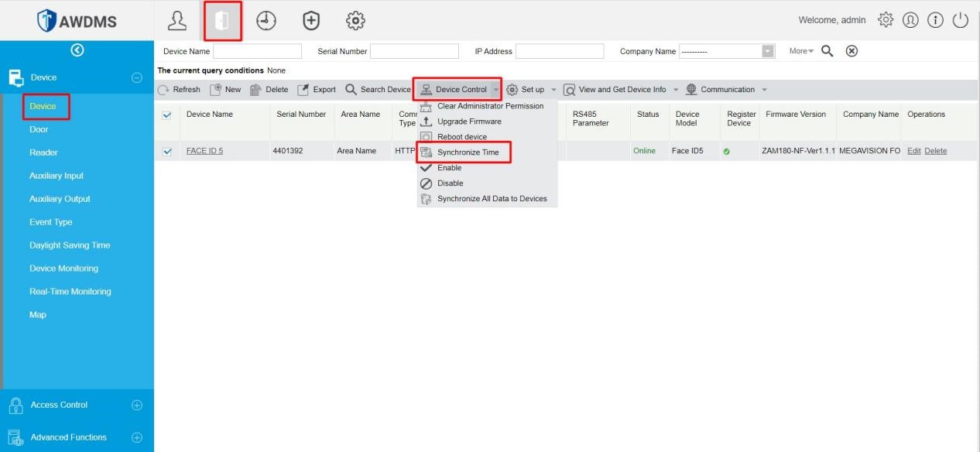
Task: Clear query with the X icon
Action: 852,51
